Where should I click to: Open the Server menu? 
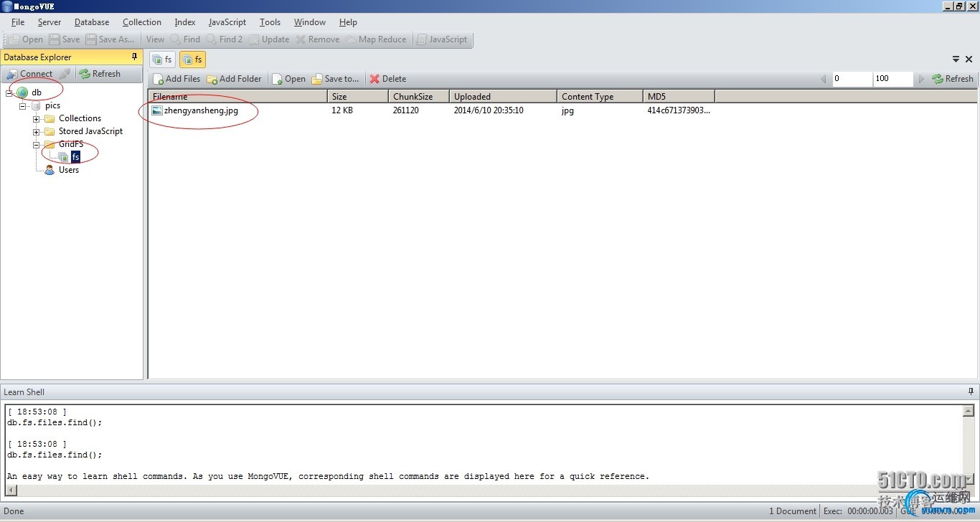point(50,22)
